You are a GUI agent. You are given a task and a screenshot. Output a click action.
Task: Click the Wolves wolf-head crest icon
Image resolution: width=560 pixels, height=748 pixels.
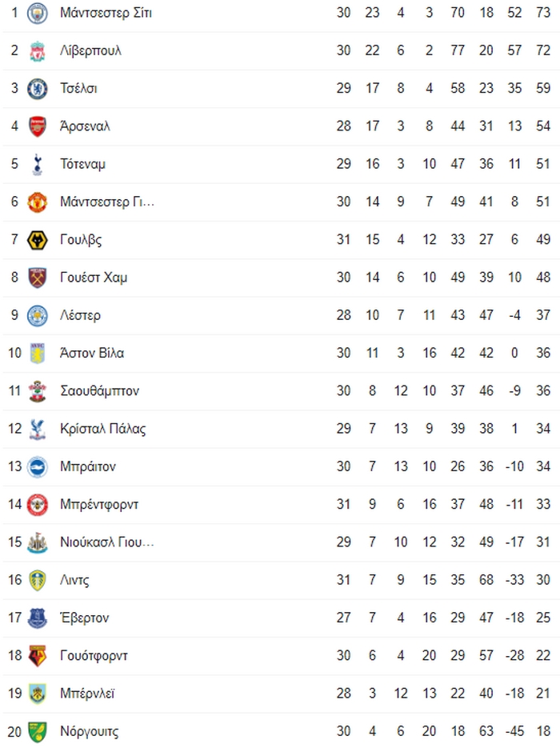point(38,240)
